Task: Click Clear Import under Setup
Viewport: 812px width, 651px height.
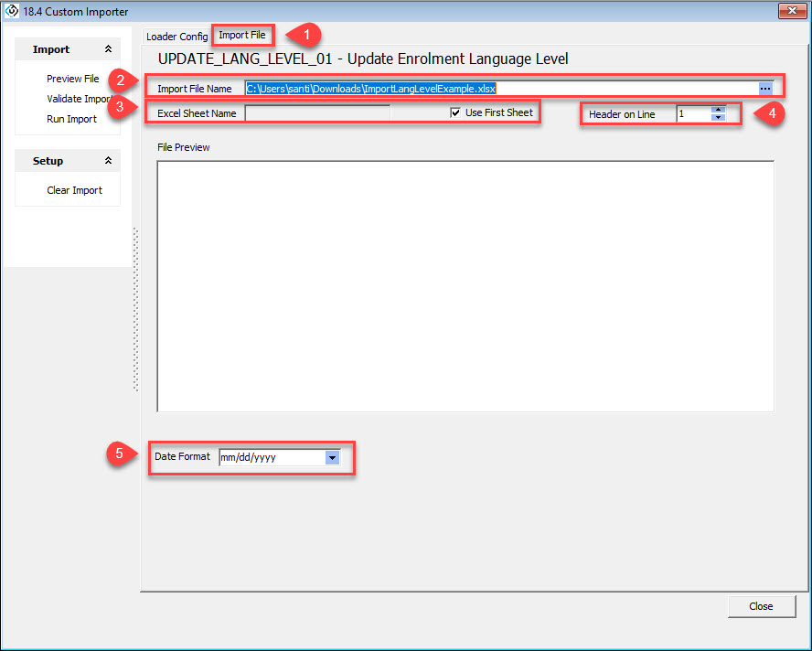Action: pyautogui.click(x=74, y=190)
